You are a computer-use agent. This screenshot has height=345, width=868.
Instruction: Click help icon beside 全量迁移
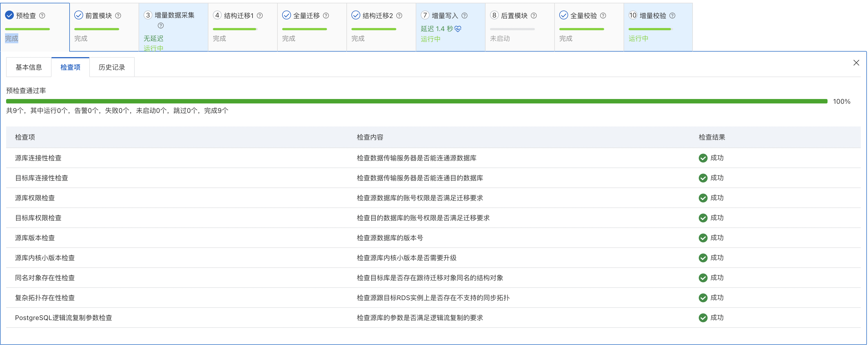click(326, 16)
